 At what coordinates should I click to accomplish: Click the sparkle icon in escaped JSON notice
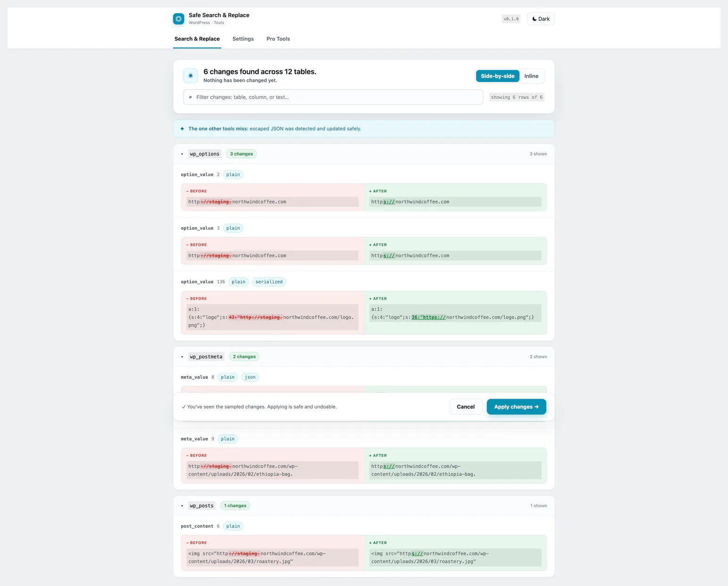[182, 129]
